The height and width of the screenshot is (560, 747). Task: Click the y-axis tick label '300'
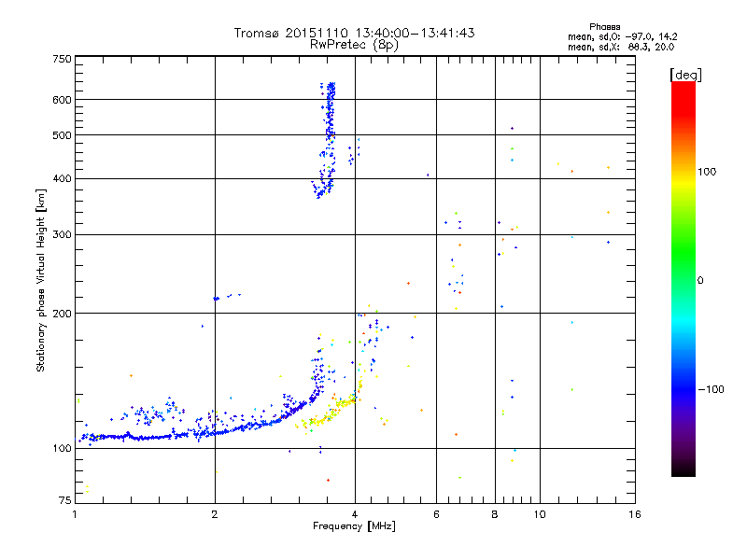(62, 235)
